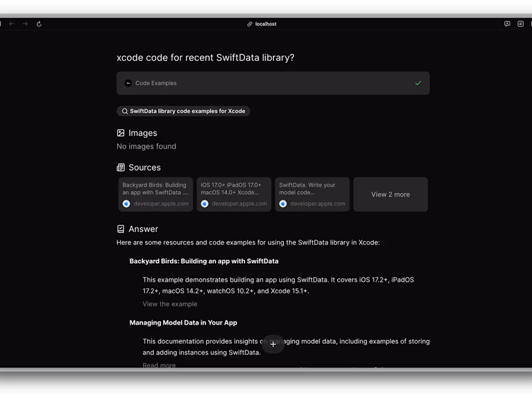Open the View the example link

click(170, 304)
